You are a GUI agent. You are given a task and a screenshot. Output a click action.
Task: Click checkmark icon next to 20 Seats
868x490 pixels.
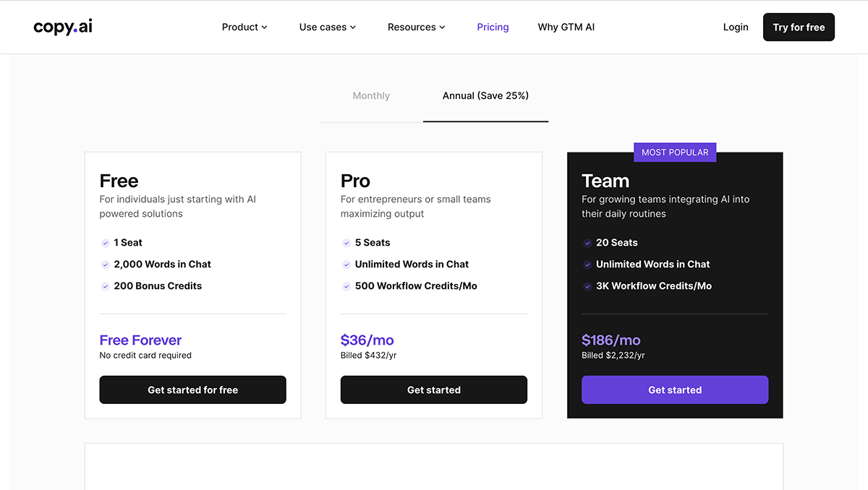pos(587,243)
